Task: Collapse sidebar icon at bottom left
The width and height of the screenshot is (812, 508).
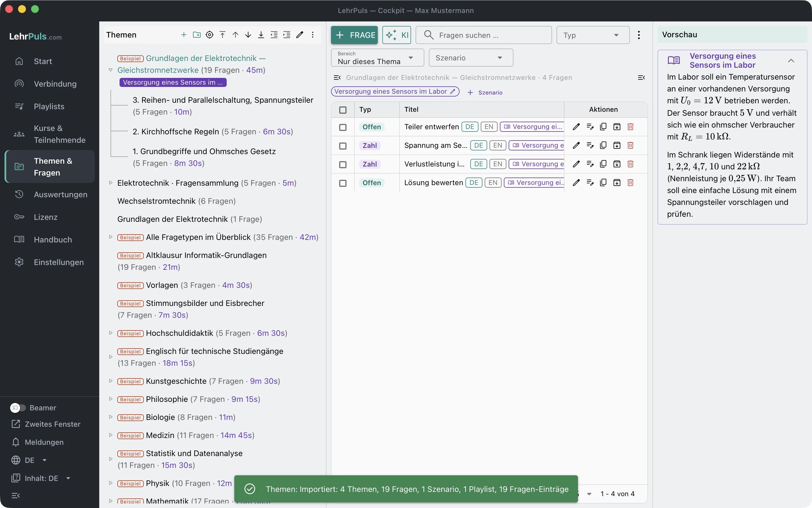Action: (16, 495)
